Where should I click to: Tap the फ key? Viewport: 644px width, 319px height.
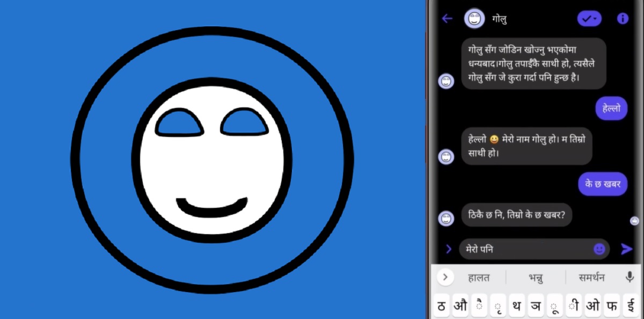(611, 306)
